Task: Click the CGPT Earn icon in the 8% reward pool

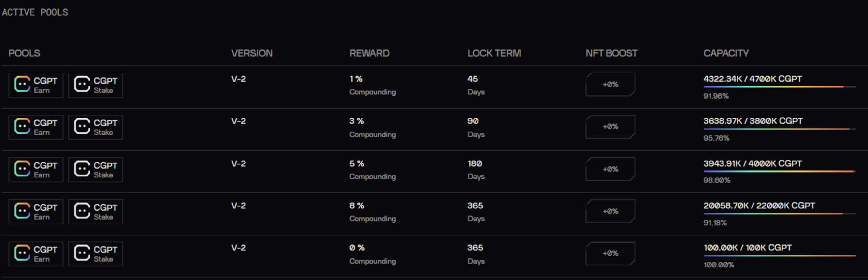Action: point(36,212)
